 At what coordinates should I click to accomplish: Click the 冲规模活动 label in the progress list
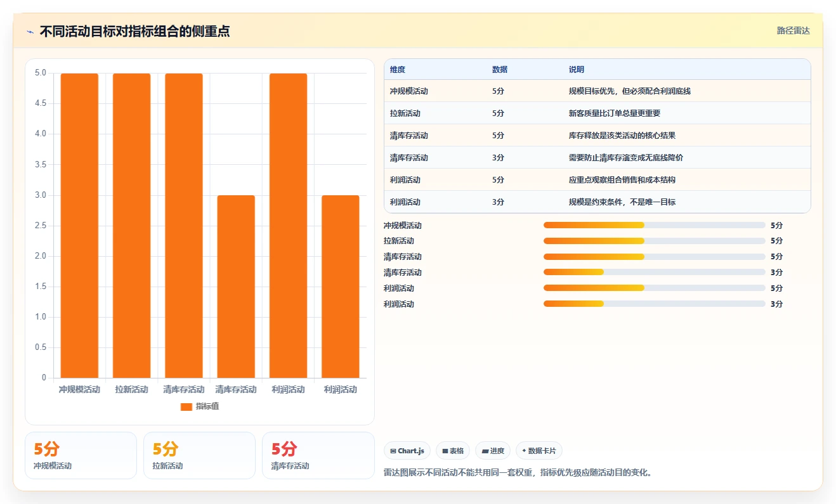403,226
